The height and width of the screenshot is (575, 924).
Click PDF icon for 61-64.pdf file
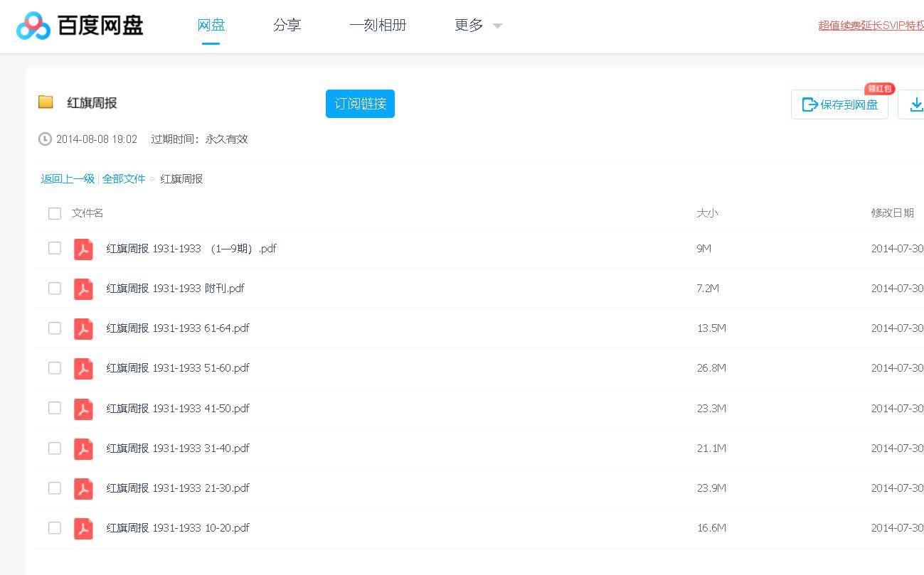click(x=84, y=328)
